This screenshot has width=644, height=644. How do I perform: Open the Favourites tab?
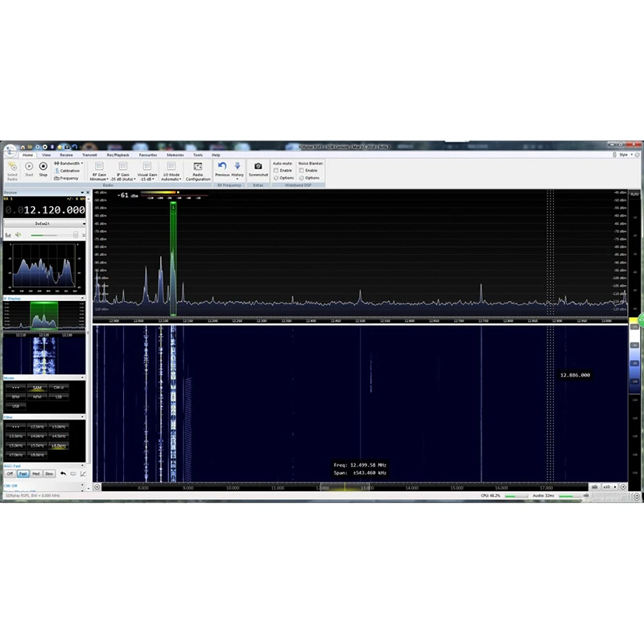[148, 155]
